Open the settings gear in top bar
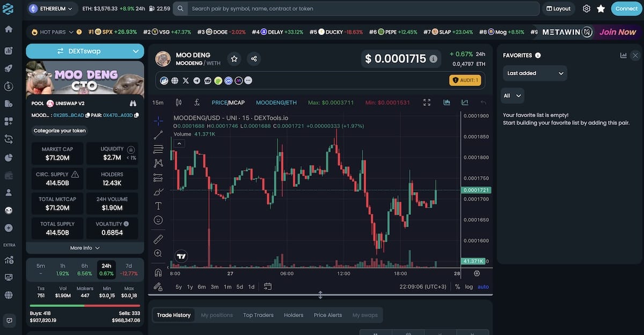The height and width of the screenshot is (335, 644). [x=587, y=9]
